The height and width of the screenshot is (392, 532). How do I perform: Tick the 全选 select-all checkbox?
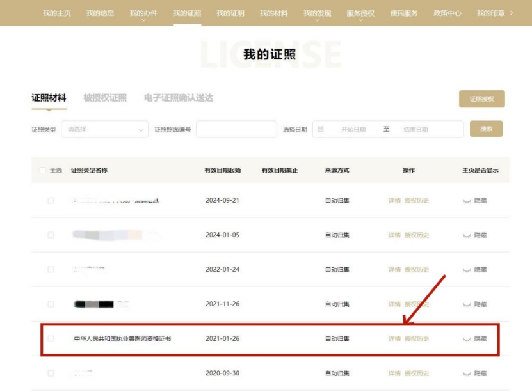(43, 170)
